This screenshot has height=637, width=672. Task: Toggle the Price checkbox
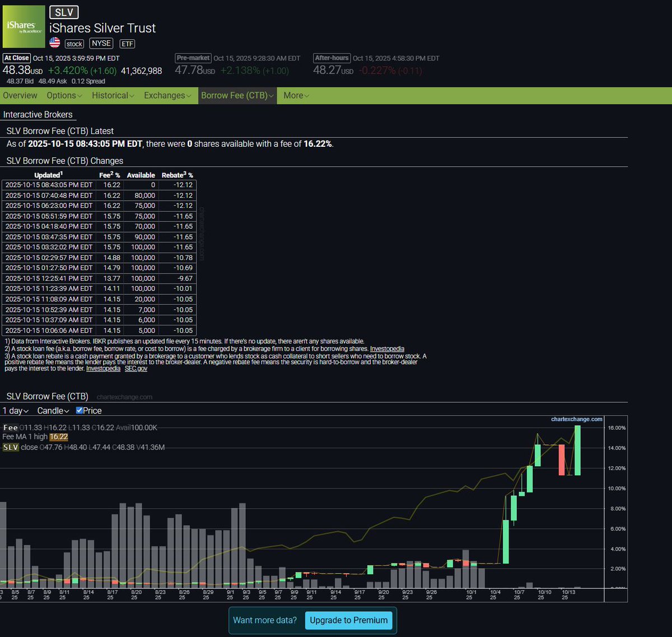click(x=80, y=411)
